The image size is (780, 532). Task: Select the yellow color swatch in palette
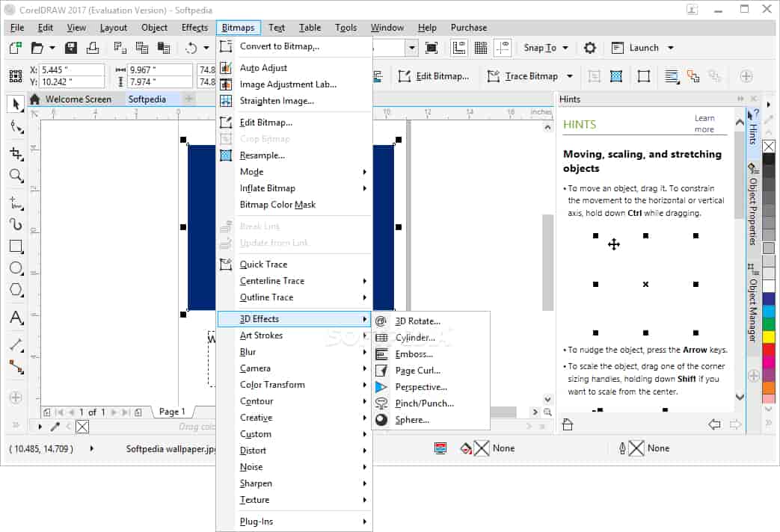point(769,336)
